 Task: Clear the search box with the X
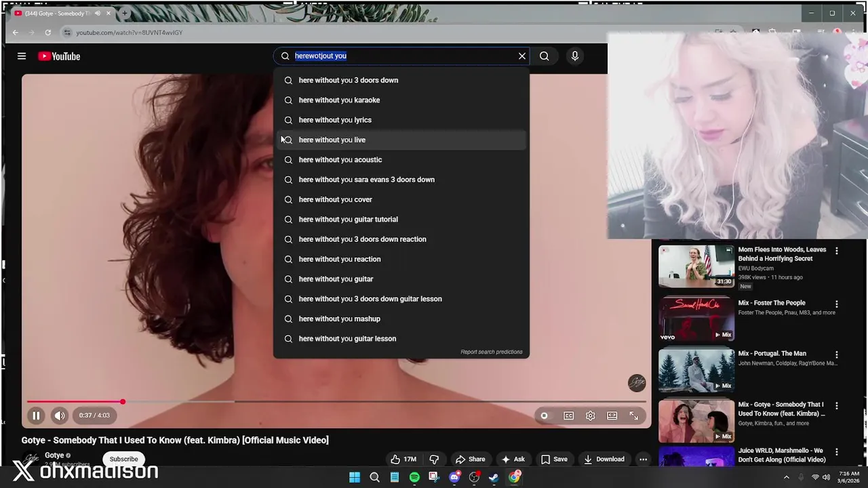(x=522, y=56)
